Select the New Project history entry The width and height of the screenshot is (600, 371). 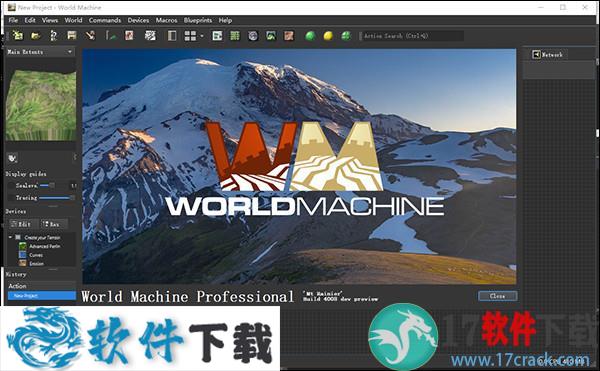click(x=42, y=296)
